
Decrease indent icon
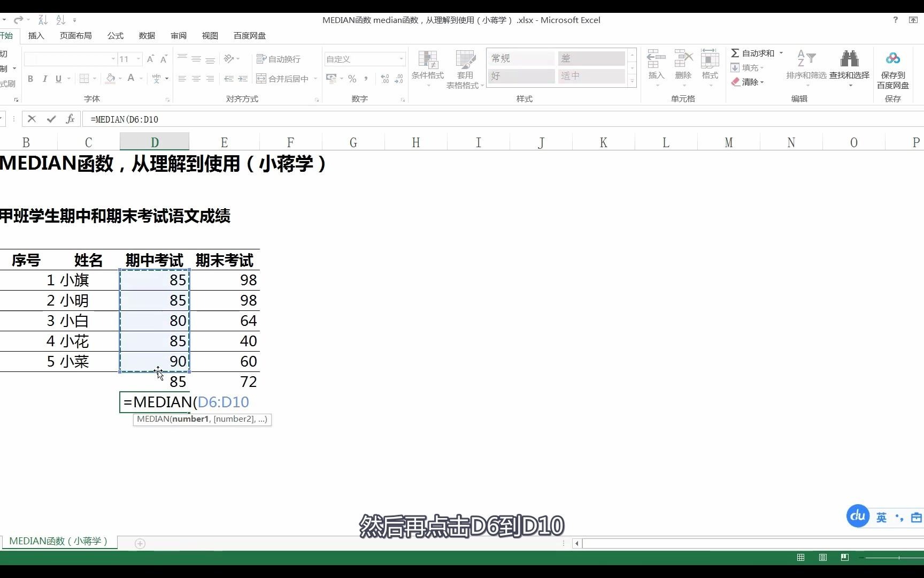click(x=229, y=79)
